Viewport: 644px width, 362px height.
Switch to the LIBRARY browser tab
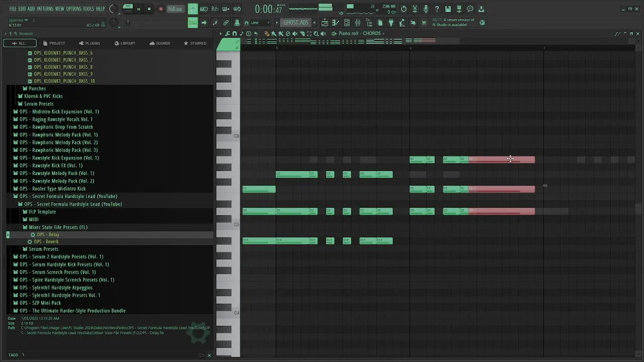click(x=124, y=43)
